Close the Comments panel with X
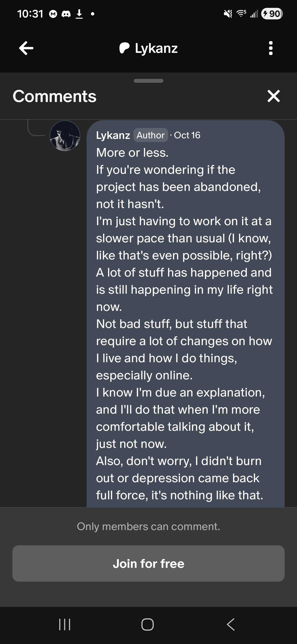Viewport: 297px width, 644px height. click(273, 96)
